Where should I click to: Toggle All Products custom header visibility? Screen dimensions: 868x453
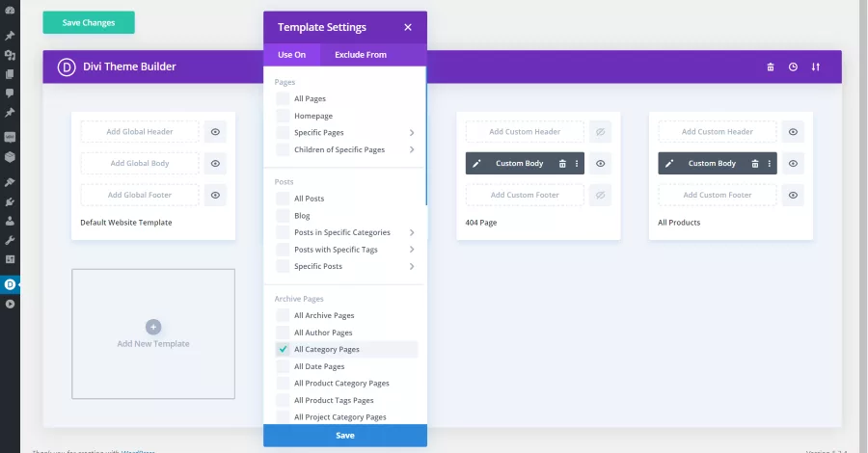[x=793, y=132]
